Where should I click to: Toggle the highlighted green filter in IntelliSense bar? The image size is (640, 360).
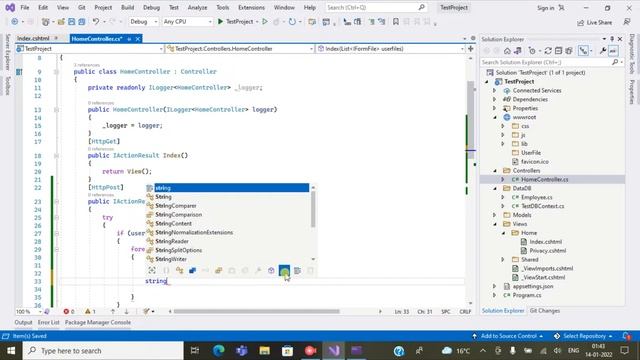pyautogui.click(x=284, y=271)
